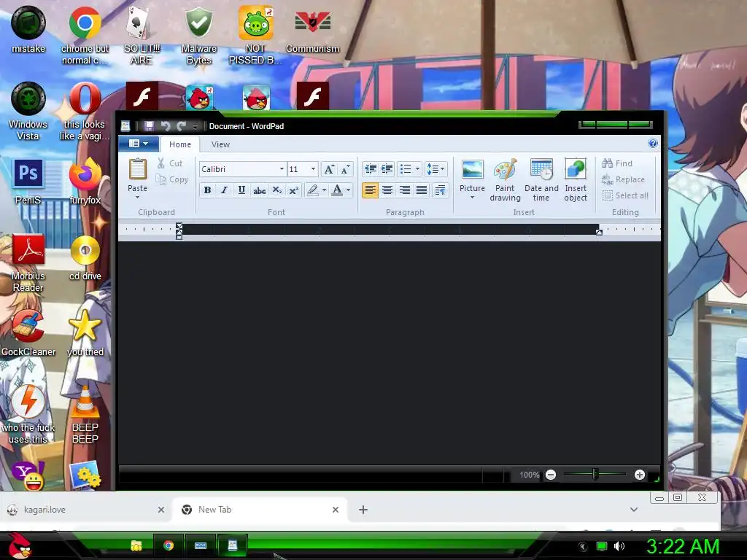The width and height of the screenshot is (747, 560).
Task: Click the Paste clipboard icon in WordPad
Action: tap(138, 170)
